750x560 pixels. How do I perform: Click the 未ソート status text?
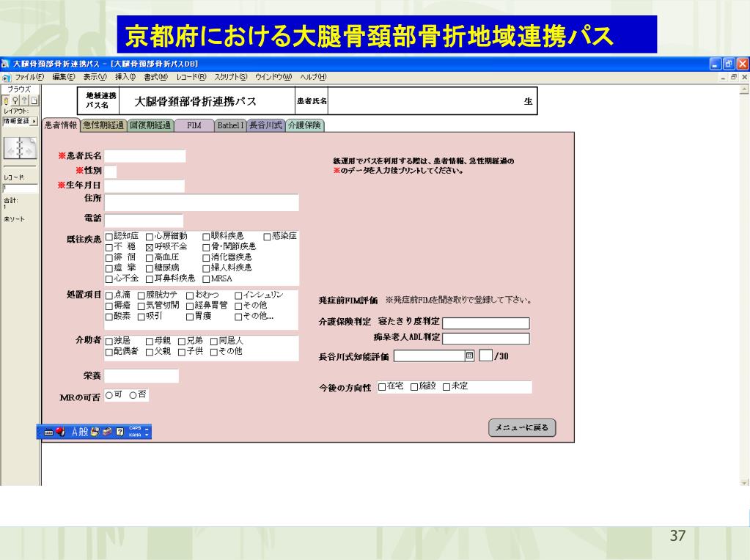pyautogui.click(x=14, y=219)
